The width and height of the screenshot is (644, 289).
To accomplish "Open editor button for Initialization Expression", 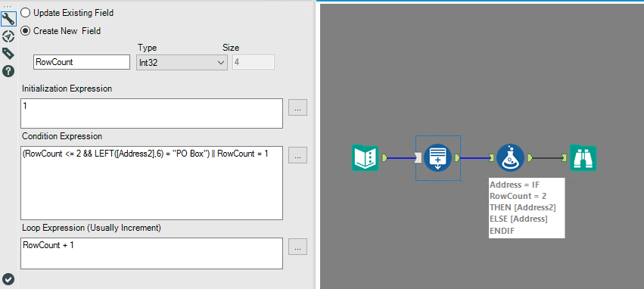I will 297,107.
